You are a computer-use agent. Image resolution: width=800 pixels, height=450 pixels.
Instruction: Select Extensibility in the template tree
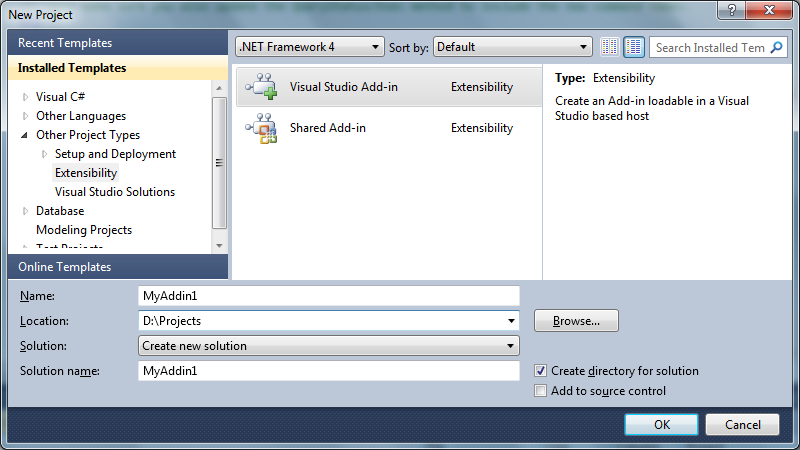click(x=86, y=173)
